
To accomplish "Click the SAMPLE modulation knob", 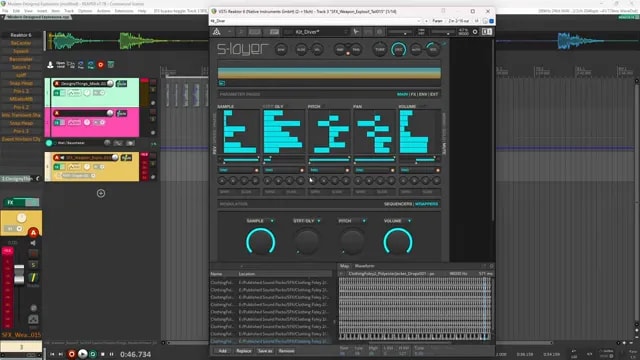I will pos(260,242).
